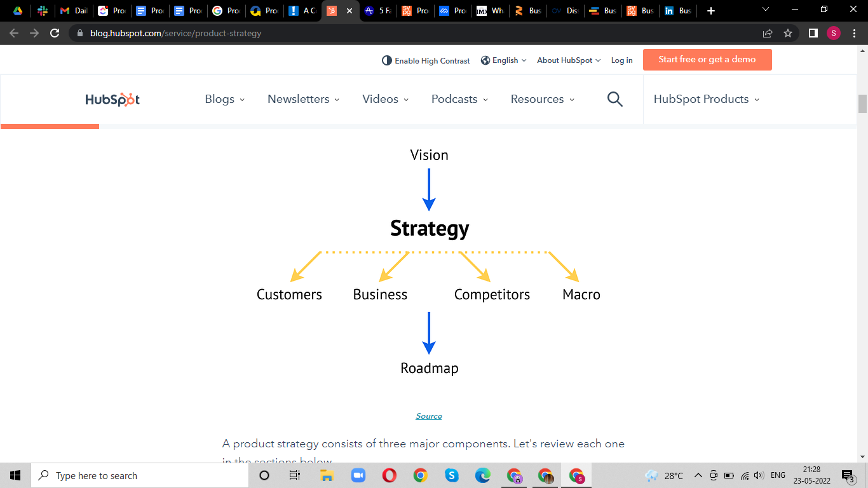This screenshot has width=868, height=488.
Task: Click the share page icon in address bar
Action: 768,33
